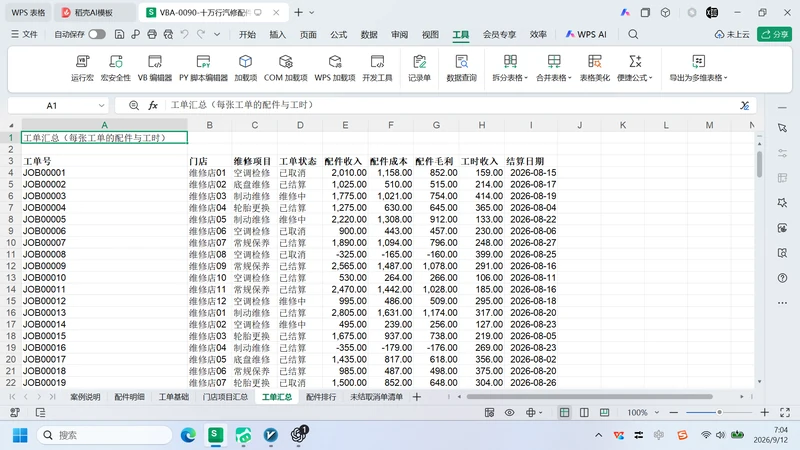Open Developer Tools (开发工具)
This screenshot has height=450, width=800.
pyautogui.click(x=377, y=68)
